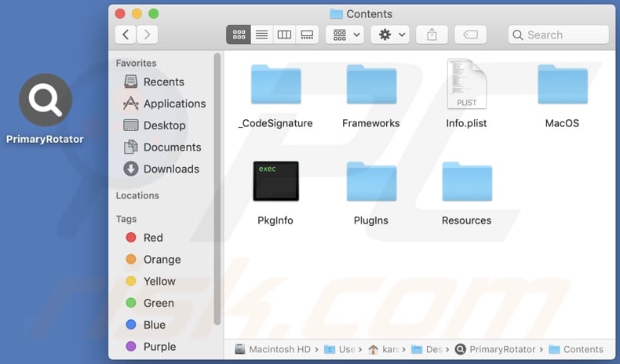620x364 pixels.
Task: Focus the Search field
Action: pos(558,35)
